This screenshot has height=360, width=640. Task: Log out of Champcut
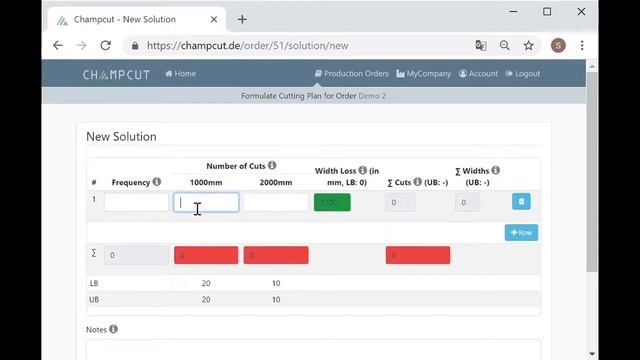[523, 74]
